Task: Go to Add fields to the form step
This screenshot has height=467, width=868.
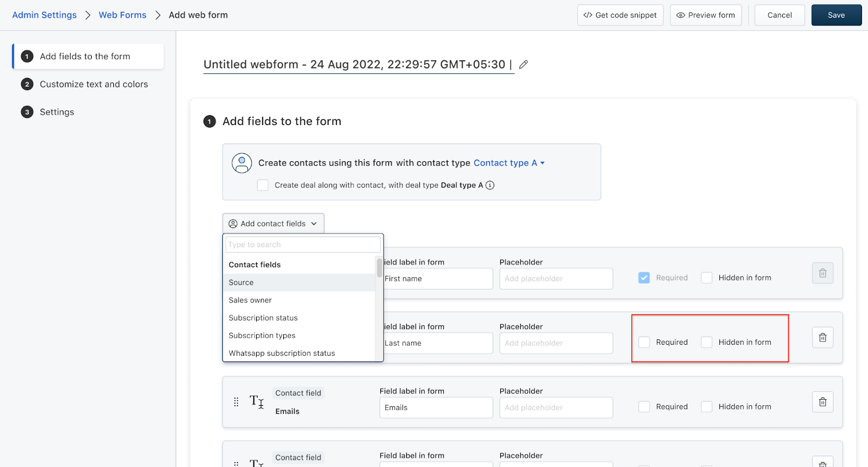Action: point(88,56)
